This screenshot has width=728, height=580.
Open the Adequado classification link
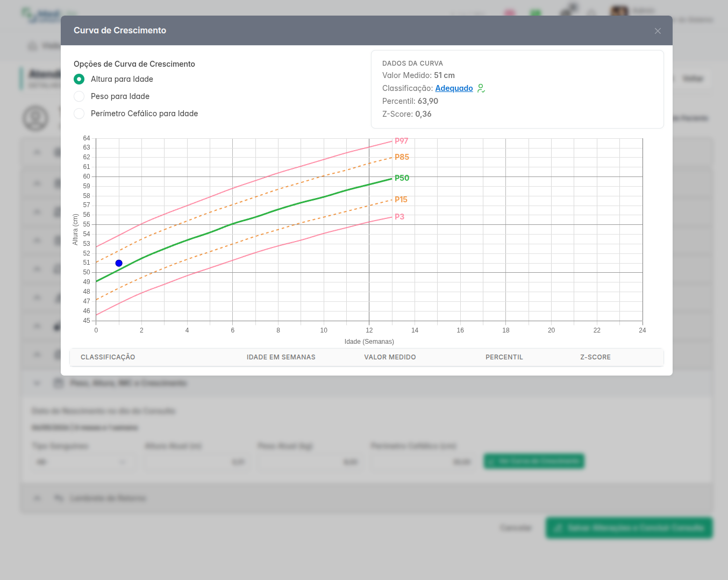[454, 88]
